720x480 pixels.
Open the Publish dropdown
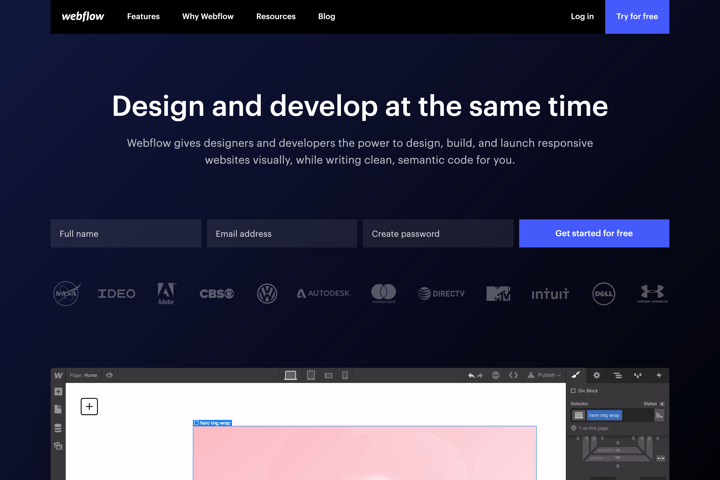point(544,375)
